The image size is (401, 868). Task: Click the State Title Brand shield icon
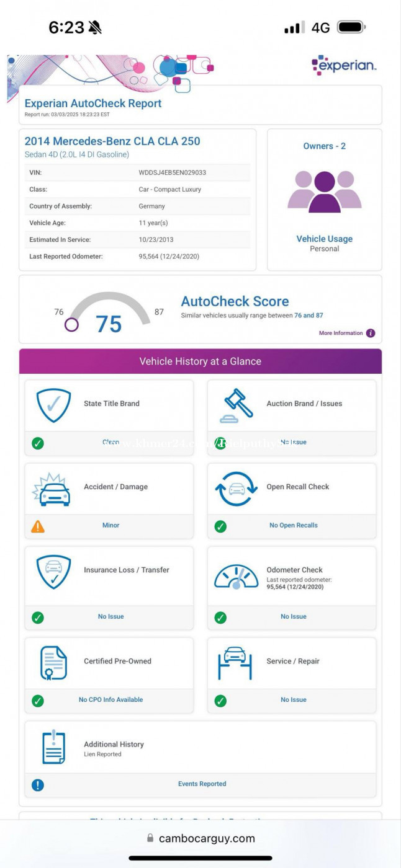(53, 405)
